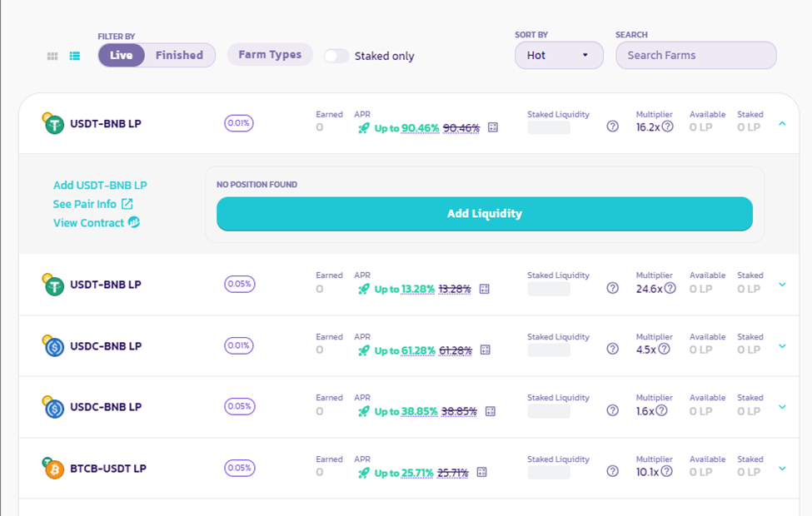Expand the USDT-BNB LP 0.05% row
Viewport: 812px width, 516px height.
(782, 285)
